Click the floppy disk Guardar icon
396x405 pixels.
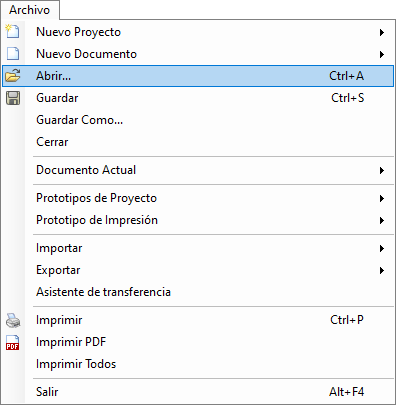pyautogui.click(x=13, y=98)
